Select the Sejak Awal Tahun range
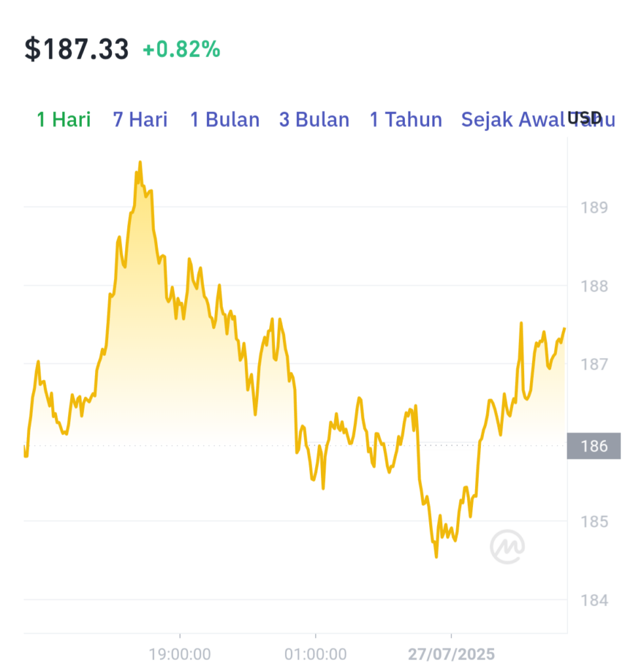Image resolution: width=644 pixels, height=671 pixels. (x=538, y=119)
